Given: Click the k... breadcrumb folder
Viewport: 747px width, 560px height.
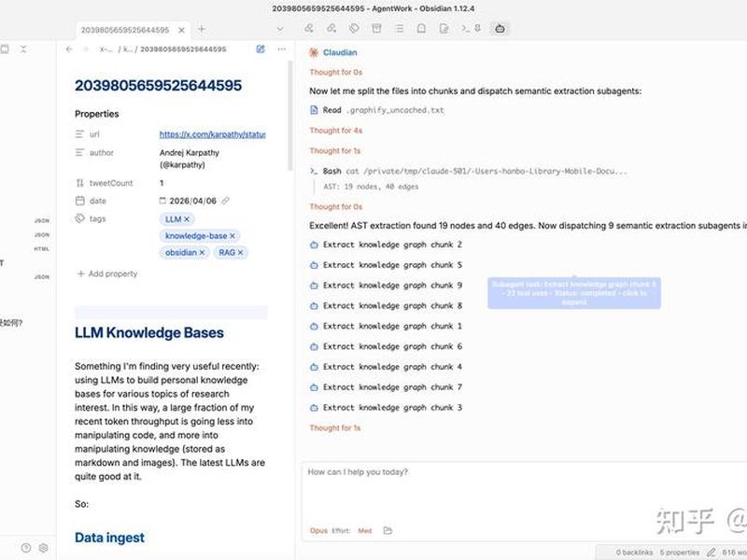Looking at the screenshot, I should (x=127, y=49).
